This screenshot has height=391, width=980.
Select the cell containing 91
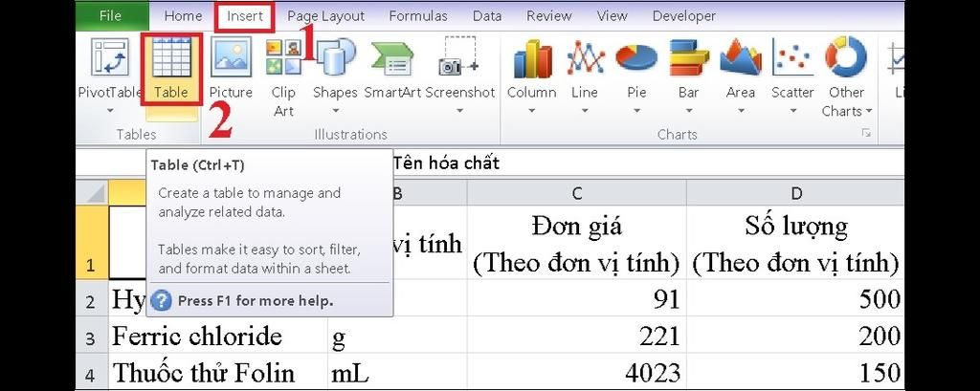tap(576, 298)
